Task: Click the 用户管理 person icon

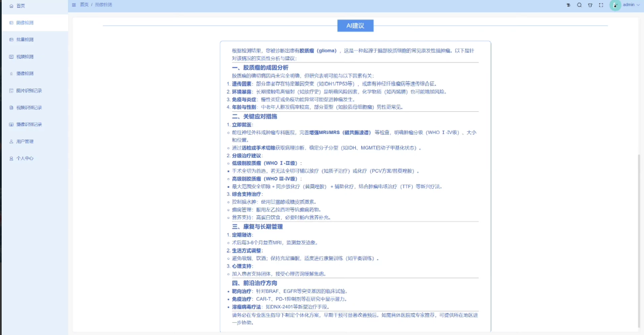Action: click(x=12, y=142)
